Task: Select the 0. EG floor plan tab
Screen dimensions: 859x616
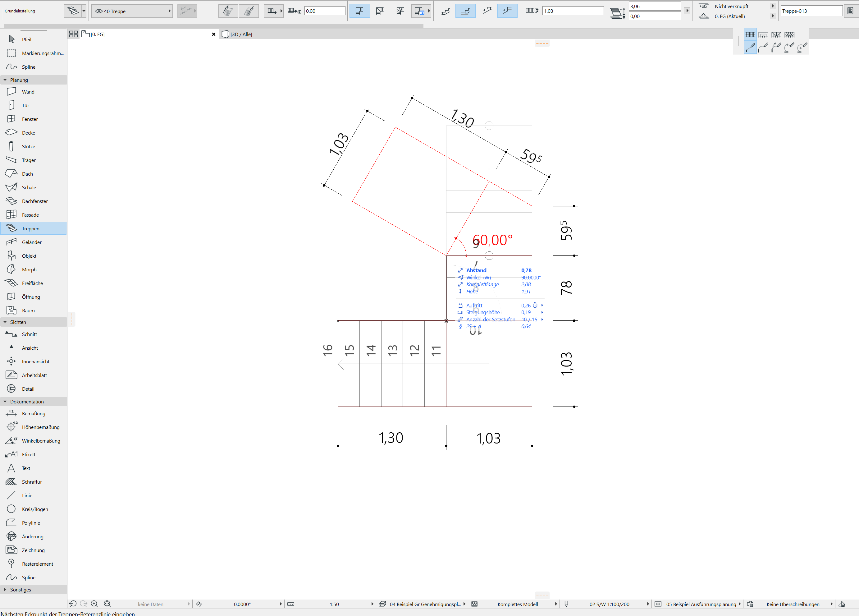Action: 98,34
